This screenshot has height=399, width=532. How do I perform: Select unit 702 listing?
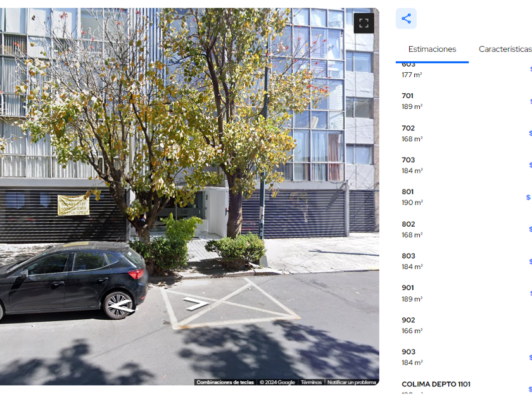pos(464,134)
